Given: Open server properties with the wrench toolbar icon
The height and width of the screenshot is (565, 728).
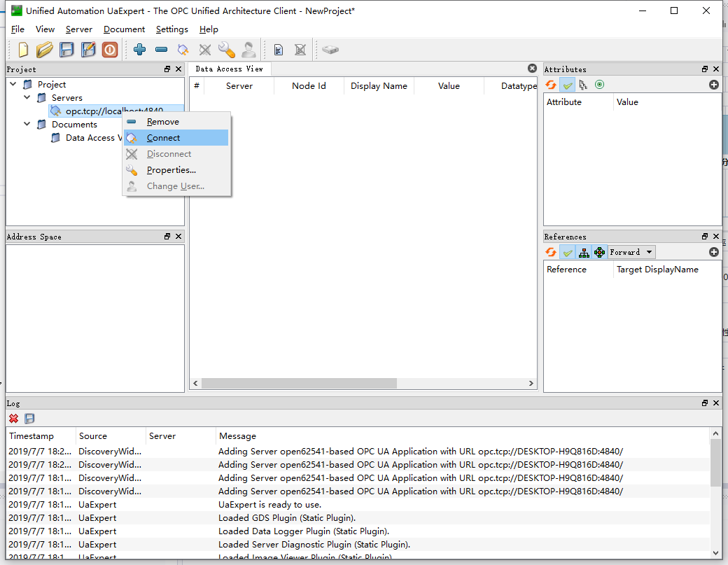Looking at the screenshot, I should tap(227, 50).
